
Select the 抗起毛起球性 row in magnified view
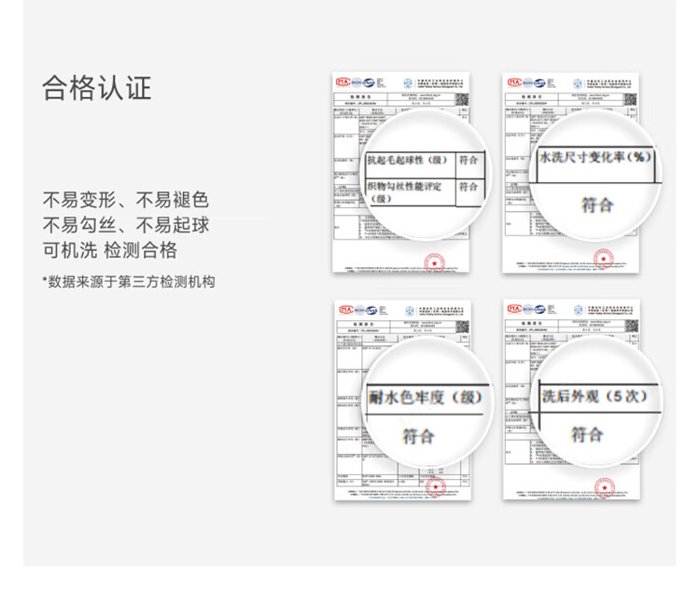click(x=411, y=160)
